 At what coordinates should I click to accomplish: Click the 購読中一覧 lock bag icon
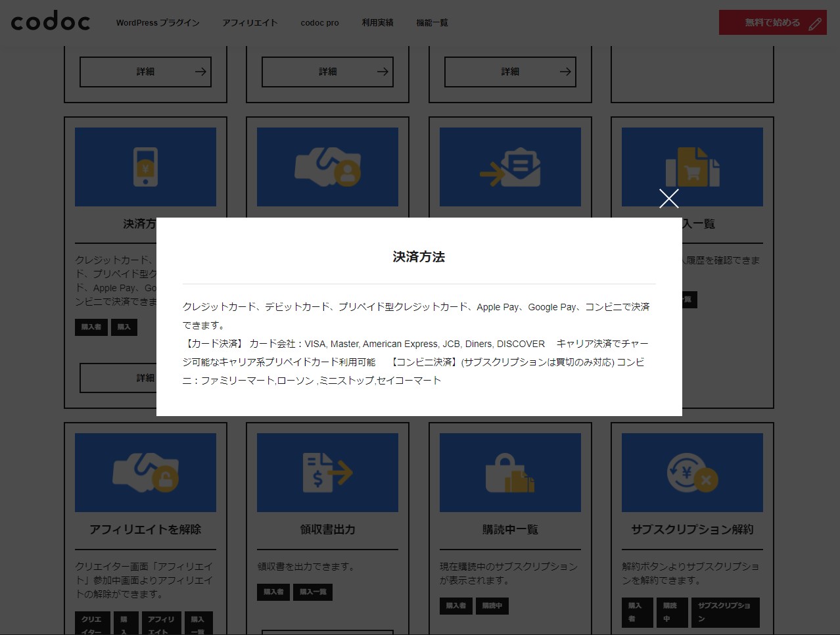point(510,473)
